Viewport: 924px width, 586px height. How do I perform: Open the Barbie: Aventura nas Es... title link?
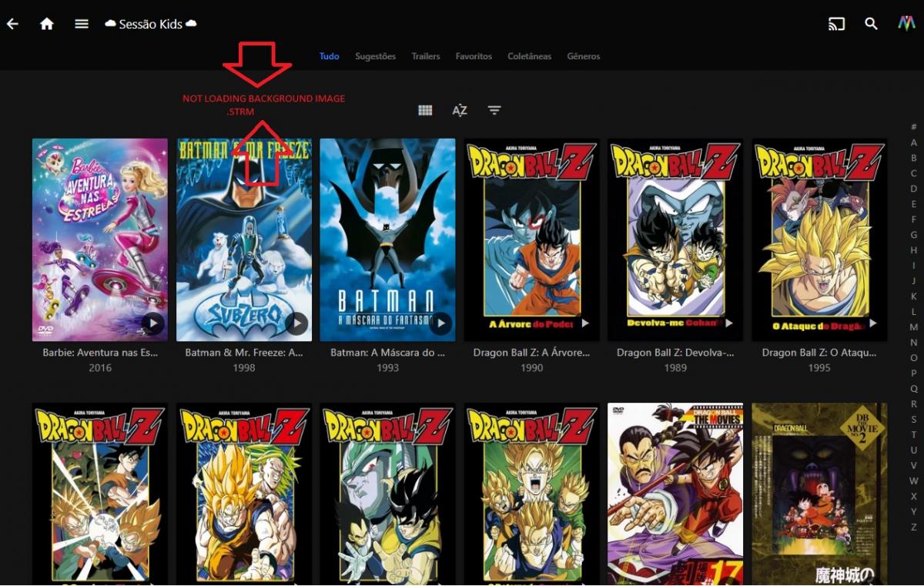[x=100, y=353]
